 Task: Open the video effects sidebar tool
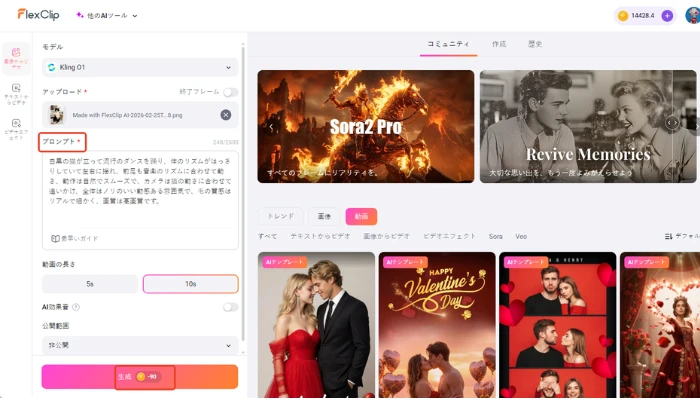16,129
